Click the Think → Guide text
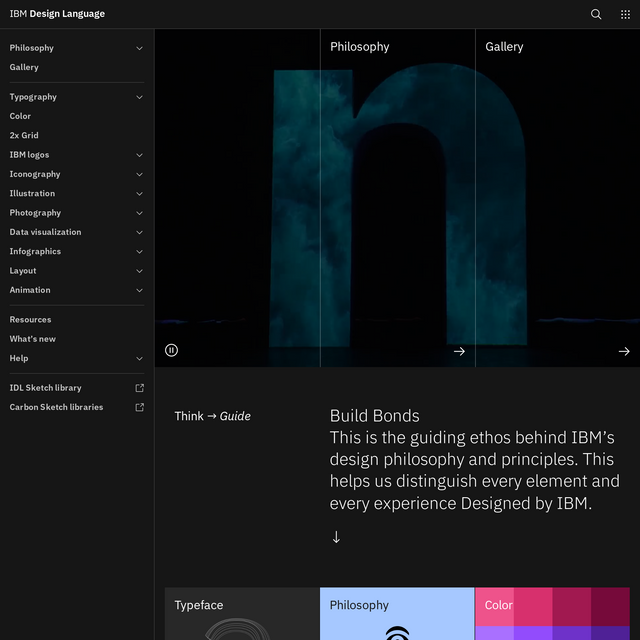 [x=213, y=416]
